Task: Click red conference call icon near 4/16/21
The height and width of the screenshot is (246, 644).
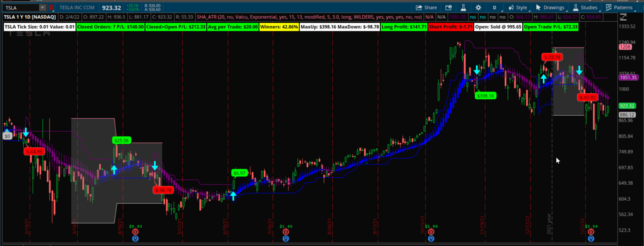Action: (x=135, y=232)
